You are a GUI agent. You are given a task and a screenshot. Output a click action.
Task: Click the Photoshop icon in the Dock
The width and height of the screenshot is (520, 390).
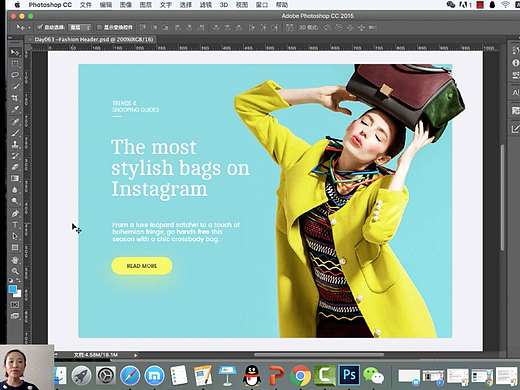pyautogui.click(x=349, y=375)
